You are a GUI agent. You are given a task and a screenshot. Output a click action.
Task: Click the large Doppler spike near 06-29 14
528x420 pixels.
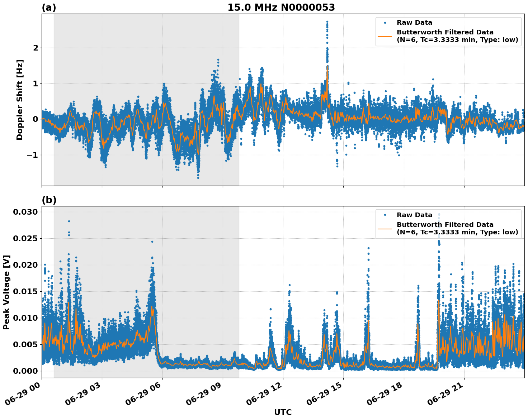pos(327,32)
